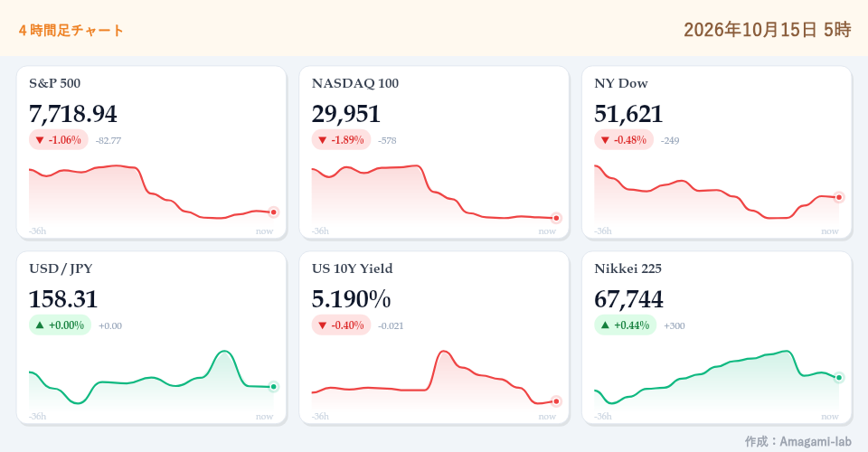Screen dimensions: 868x452
Task: Select the -249 point change
Action: (670, 140)
